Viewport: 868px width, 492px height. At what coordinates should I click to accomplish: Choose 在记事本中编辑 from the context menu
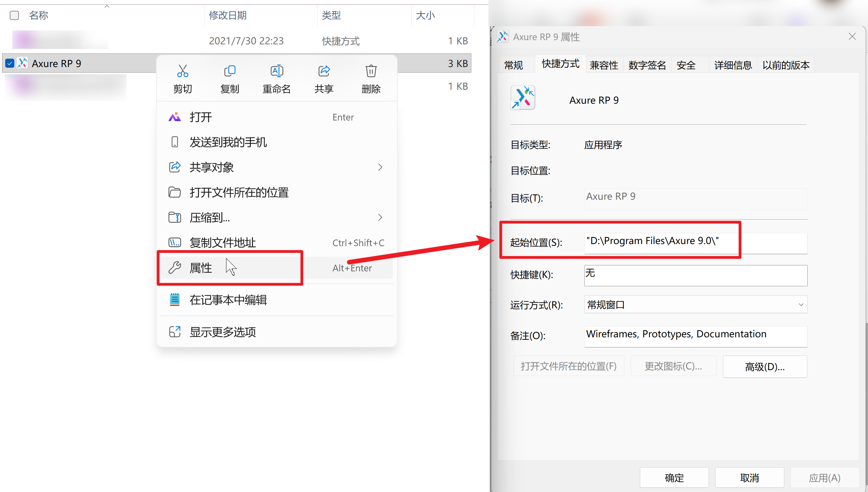pyautogui.click(x=276, y=300)
